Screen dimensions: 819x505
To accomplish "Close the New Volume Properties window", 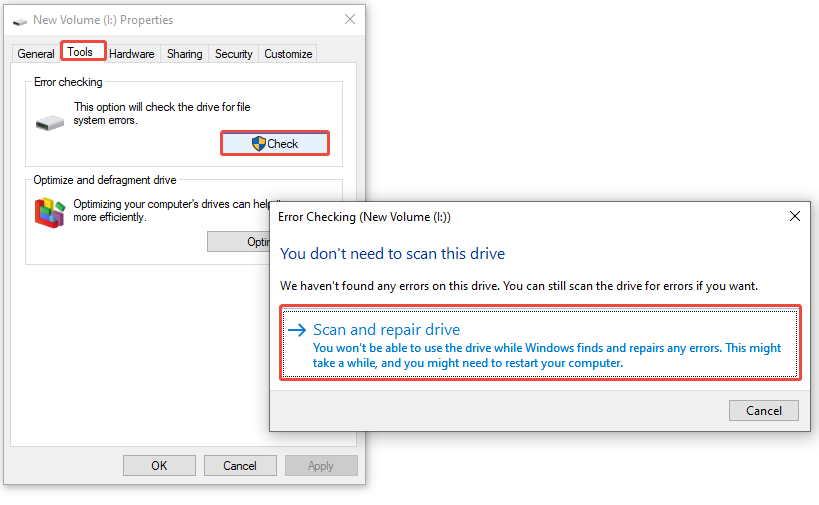I will [x=350, y=19].
